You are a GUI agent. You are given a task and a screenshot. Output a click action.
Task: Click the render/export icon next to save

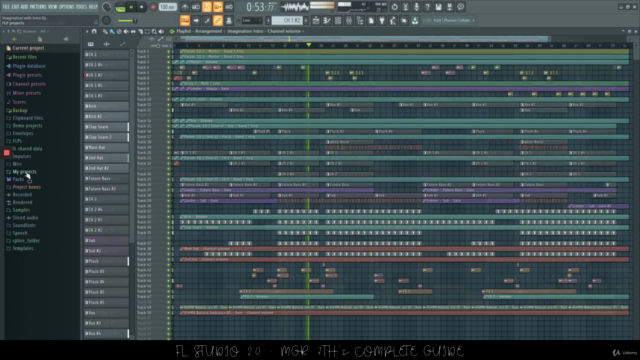click(x=449, y=7)
